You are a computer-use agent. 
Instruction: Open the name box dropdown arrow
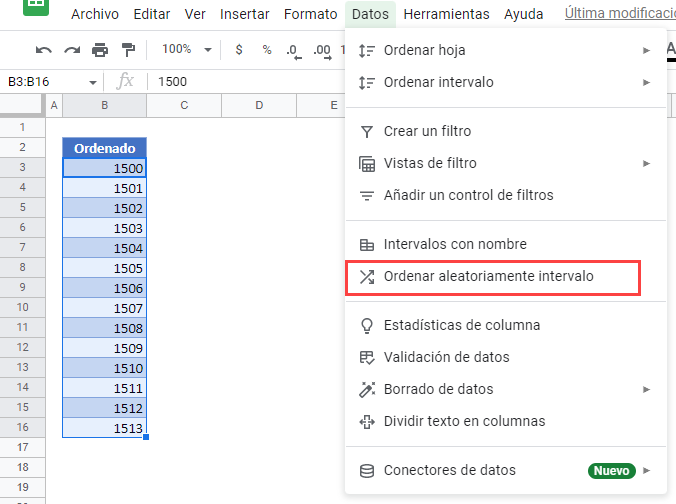click(x=93, y=82)
